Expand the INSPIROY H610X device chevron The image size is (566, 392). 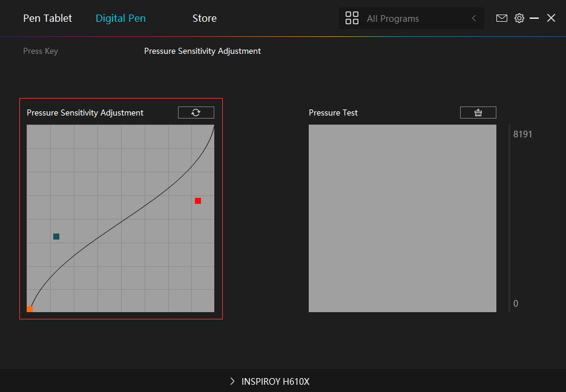(232, 382)
